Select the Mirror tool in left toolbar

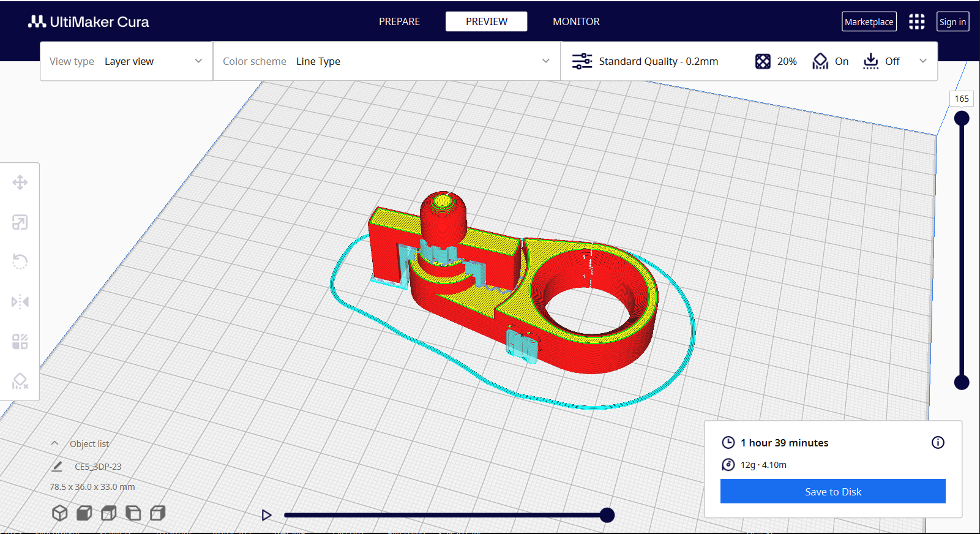click(x=20, y=301)
